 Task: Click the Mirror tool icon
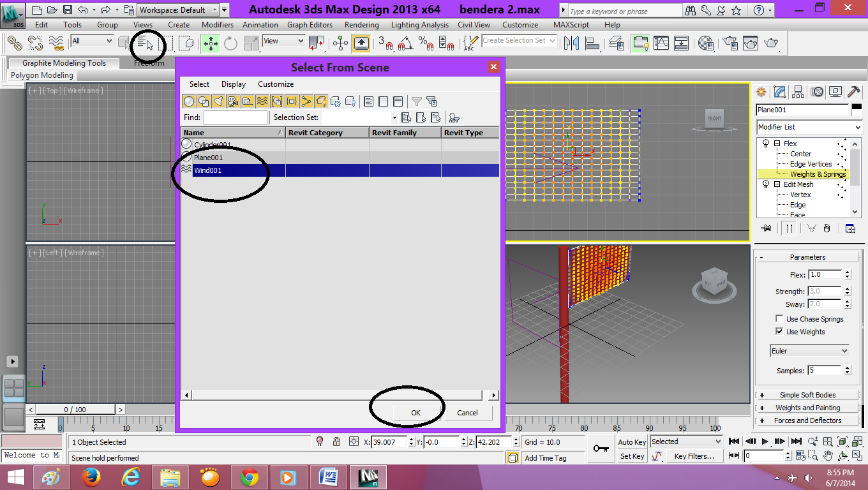tap(571, 43)
